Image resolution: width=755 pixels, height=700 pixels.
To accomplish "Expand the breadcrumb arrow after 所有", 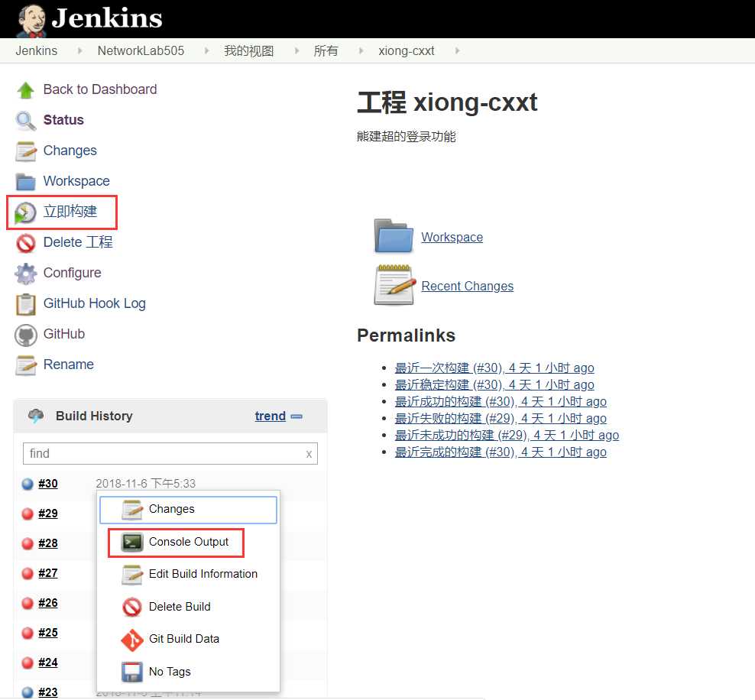I will point(361,50).
